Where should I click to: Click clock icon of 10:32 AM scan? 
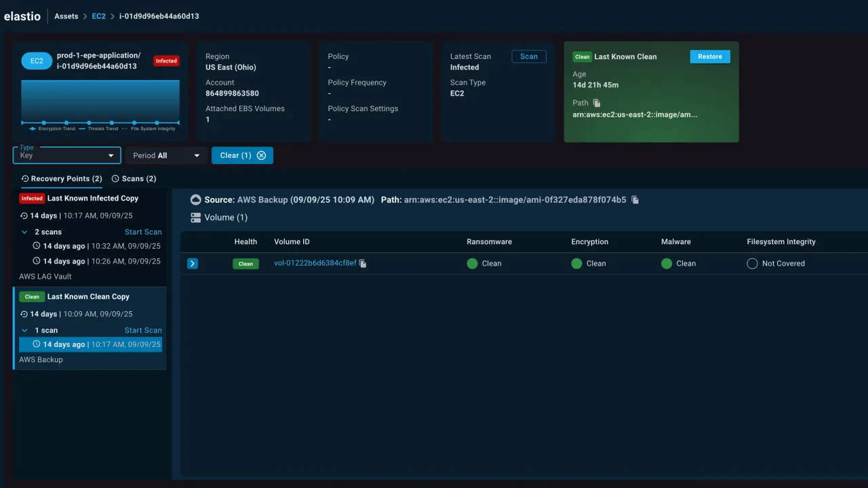[37, 246]
